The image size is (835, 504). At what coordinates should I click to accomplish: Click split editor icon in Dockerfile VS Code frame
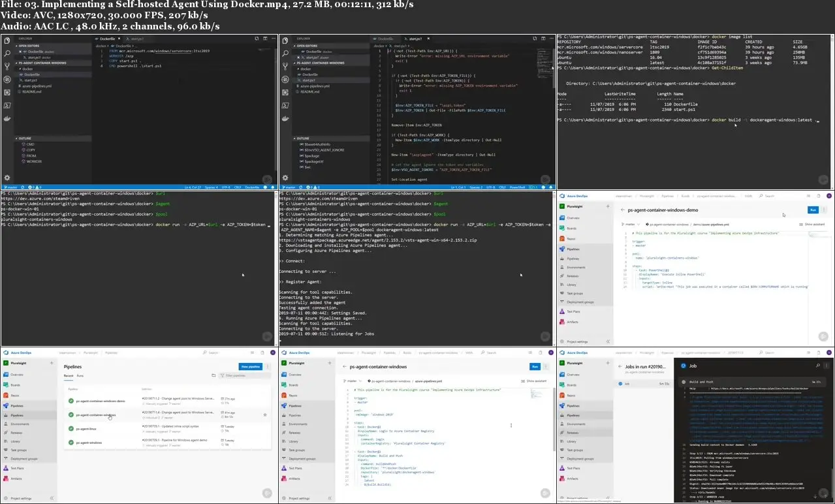click(265, 39)
